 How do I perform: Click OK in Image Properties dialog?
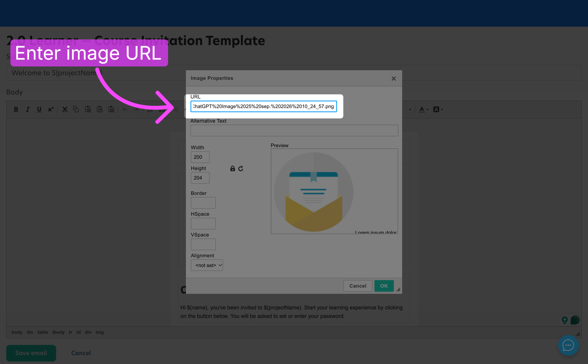point(384,286)
